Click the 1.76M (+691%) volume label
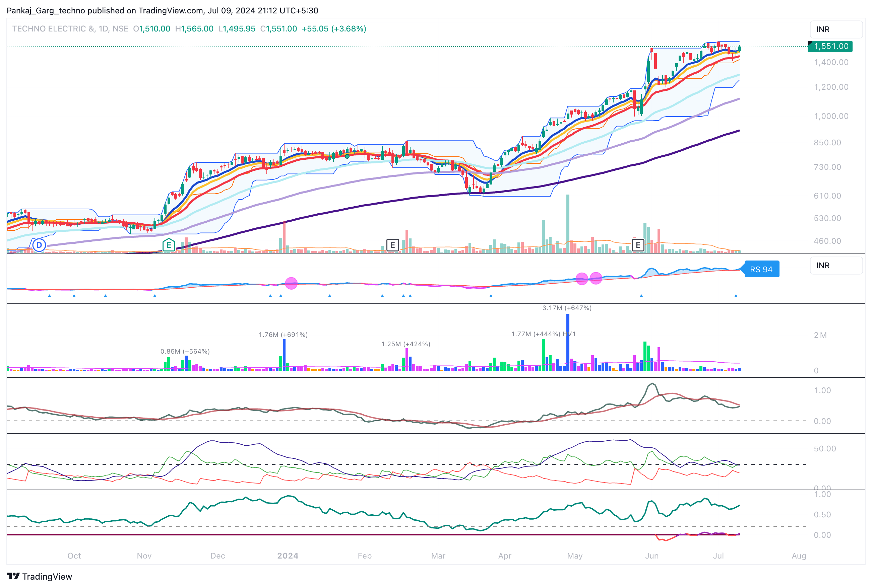 [283, 335]
